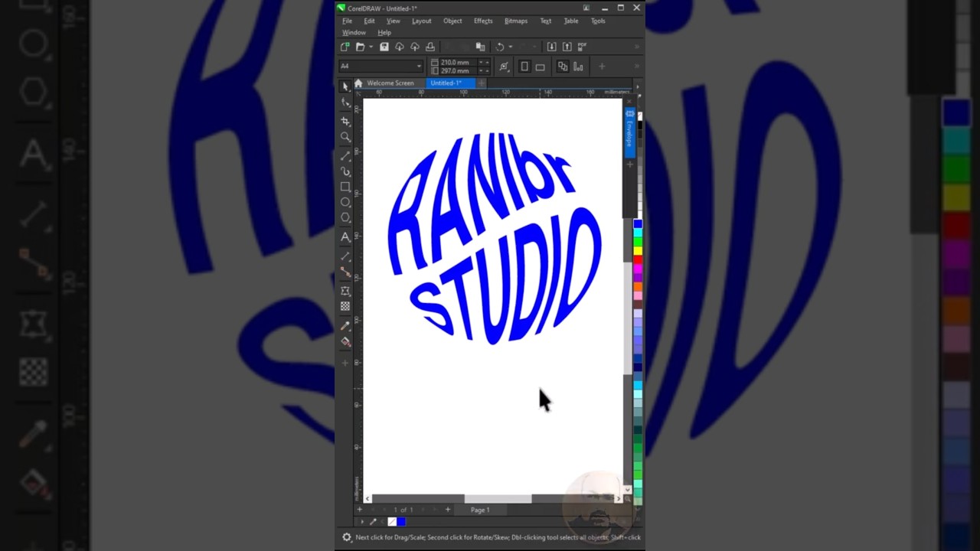This screenshot has height=551, width=980.
Task: Open the Table menu
Action: click(571, 21)
